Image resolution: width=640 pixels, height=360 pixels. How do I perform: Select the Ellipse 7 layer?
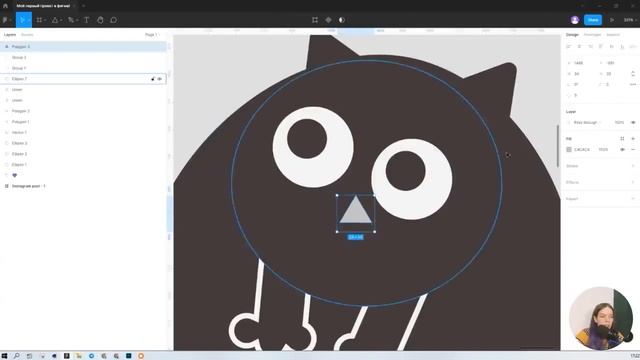click(83, 79)
